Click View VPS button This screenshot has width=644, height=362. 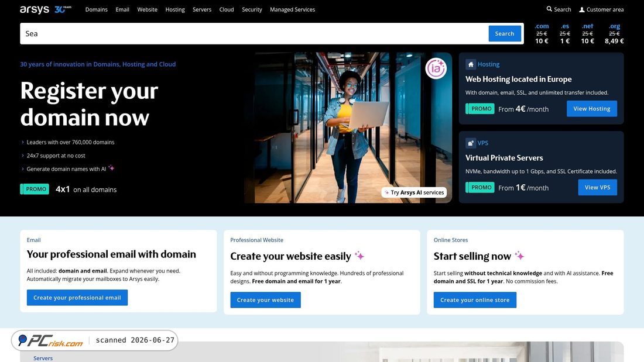coord(598,188)
